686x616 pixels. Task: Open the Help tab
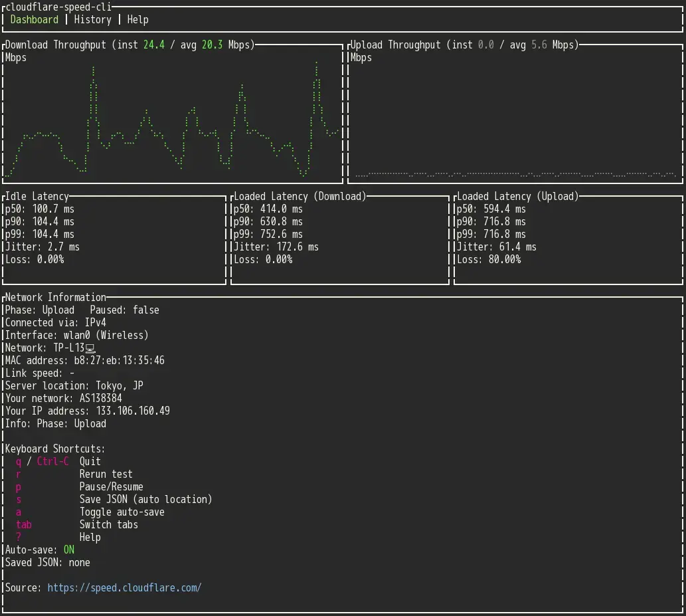coord(137,19)
